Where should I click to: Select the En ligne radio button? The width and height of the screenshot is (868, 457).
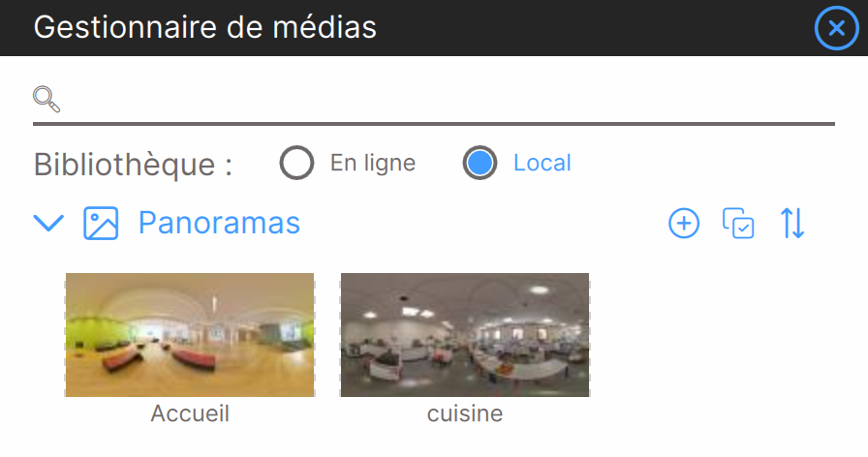[296, 163]
